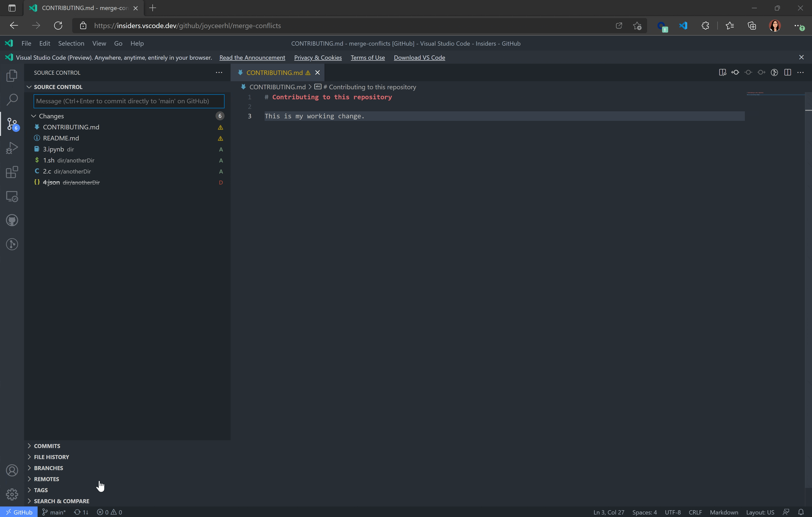Open the File menu
Viewport: 812px width, 517px height.
[26, 43]
